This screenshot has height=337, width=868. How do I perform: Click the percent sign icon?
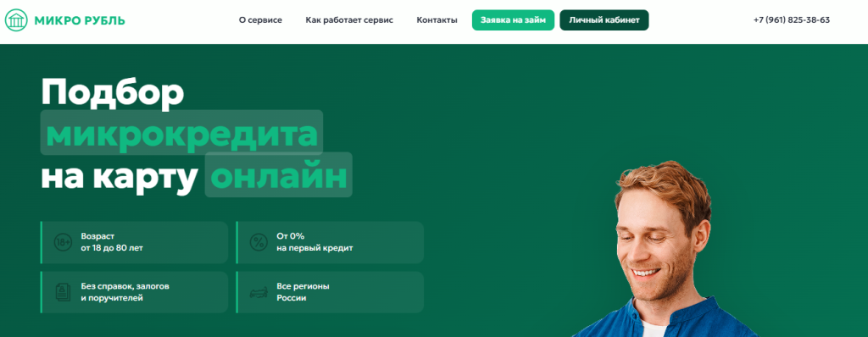pos(259,242)
